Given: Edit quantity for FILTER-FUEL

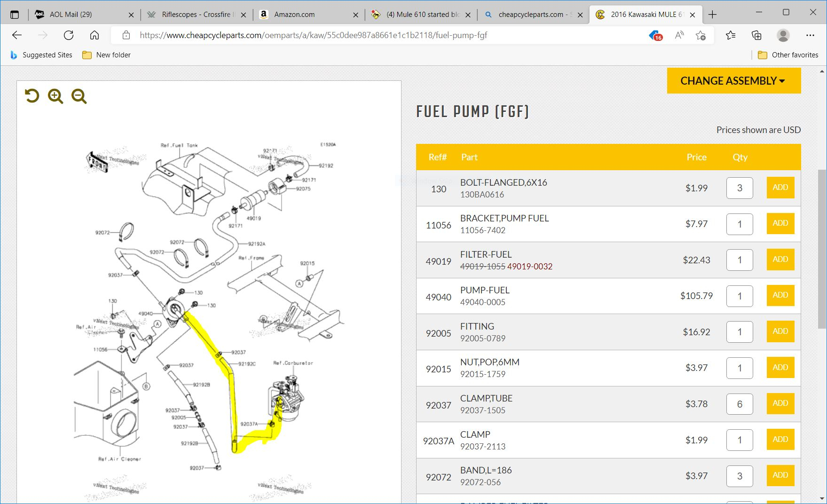Looking at the screenshot, I should tap(740, 260).
